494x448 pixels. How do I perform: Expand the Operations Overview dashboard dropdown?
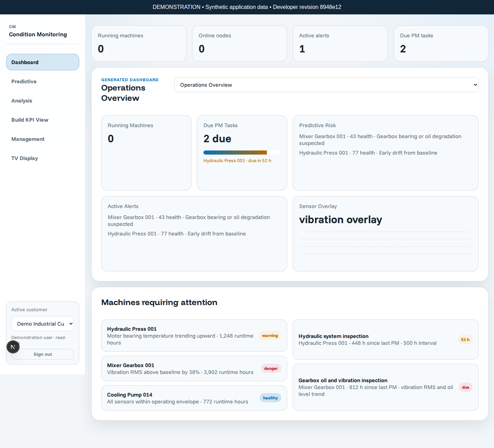point(326,85)
